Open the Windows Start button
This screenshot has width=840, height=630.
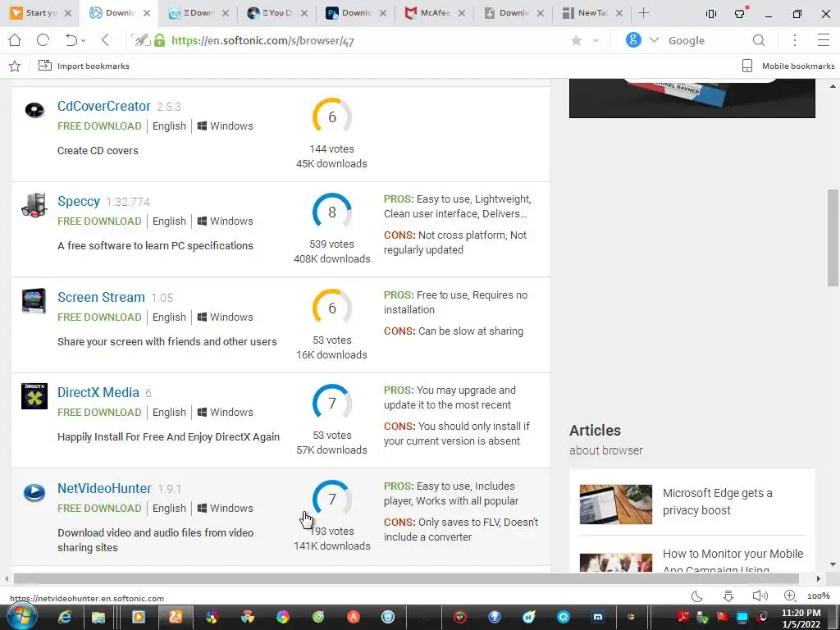click(x=21, y=617)
